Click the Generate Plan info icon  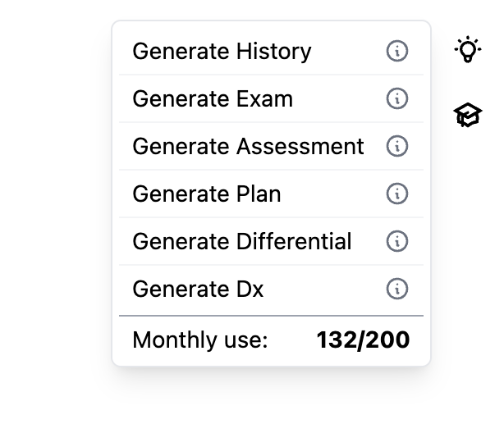point(397,194)
